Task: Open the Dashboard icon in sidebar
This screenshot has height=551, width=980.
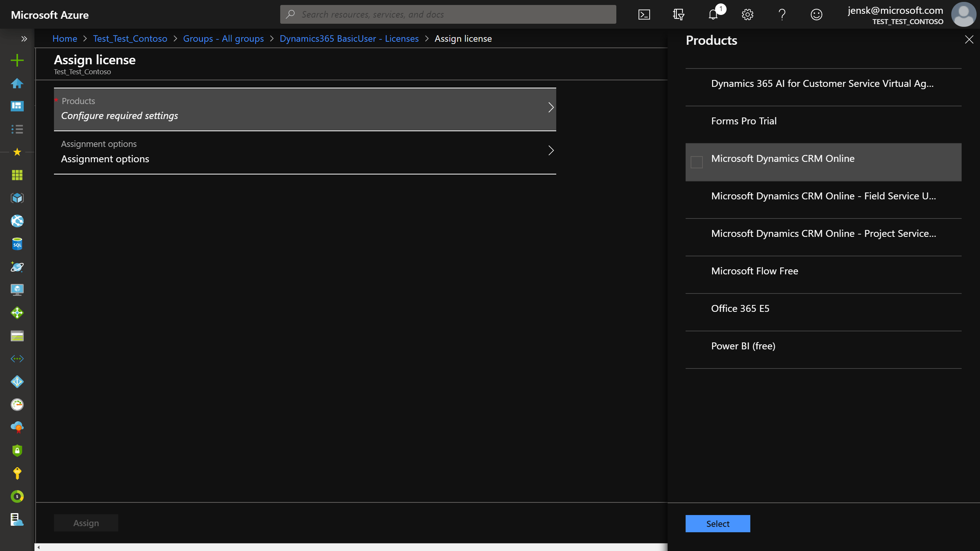Action: [x=17, y=106]
